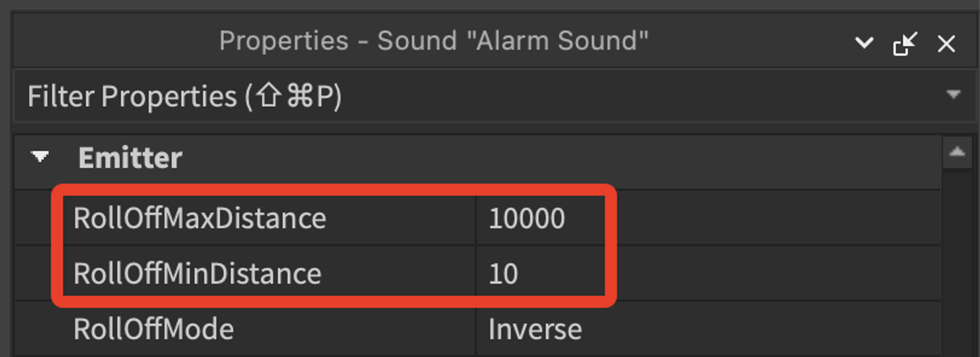Edit the RollOffMinDistance value 10
The width and height of the screenshot is (980, 357).
(707, 274)
